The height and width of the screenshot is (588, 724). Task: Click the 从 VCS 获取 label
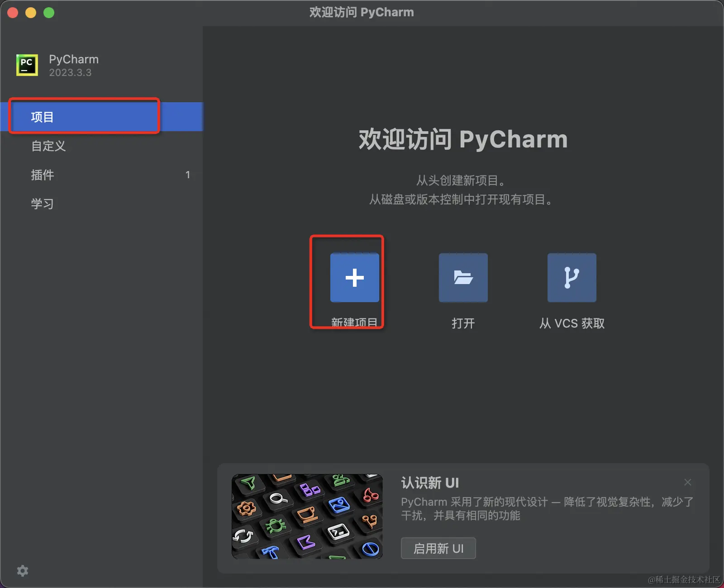[572, 323]
